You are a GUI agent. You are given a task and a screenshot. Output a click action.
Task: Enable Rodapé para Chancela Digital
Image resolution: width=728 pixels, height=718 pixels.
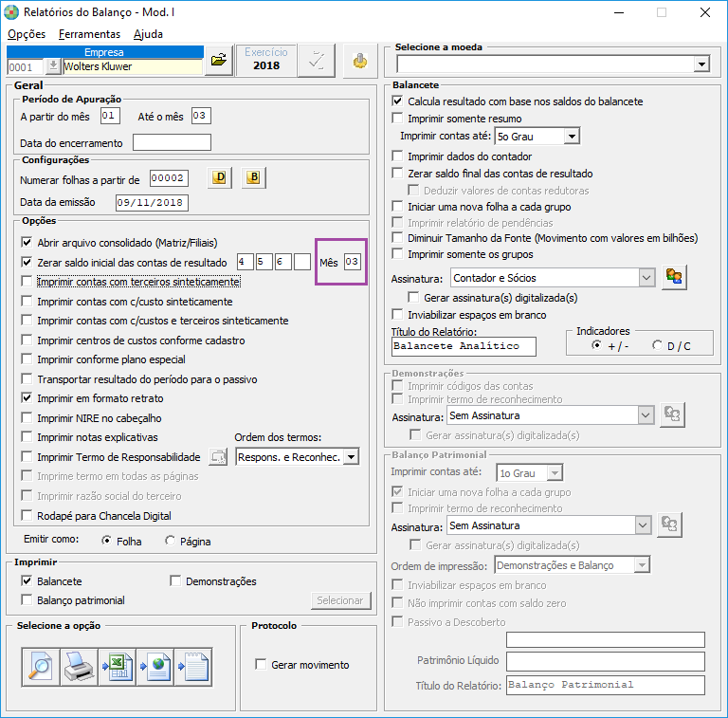tap(27, 516)
